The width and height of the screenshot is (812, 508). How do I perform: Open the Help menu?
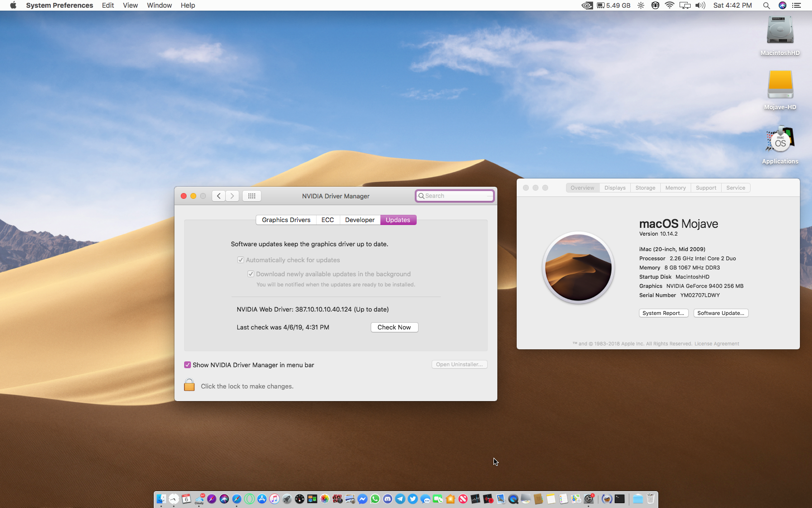[x=188, y=5]
